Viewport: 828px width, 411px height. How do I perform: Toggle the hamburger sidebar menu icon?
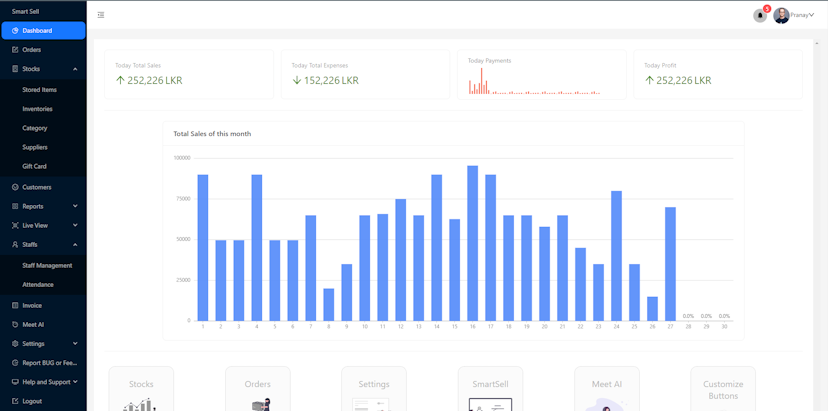[x=101, y=15]
